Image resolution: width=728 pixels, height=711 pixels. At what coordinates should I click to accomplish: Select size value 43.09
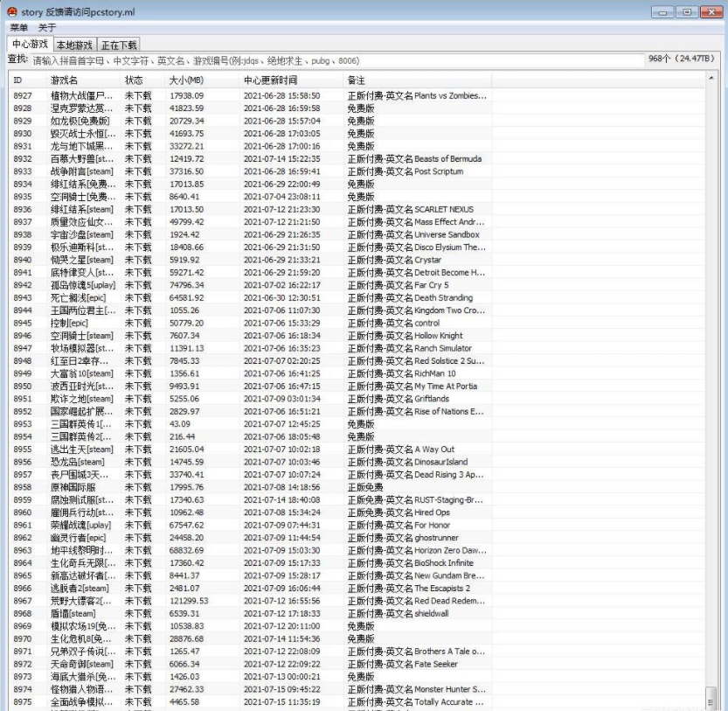180,424
